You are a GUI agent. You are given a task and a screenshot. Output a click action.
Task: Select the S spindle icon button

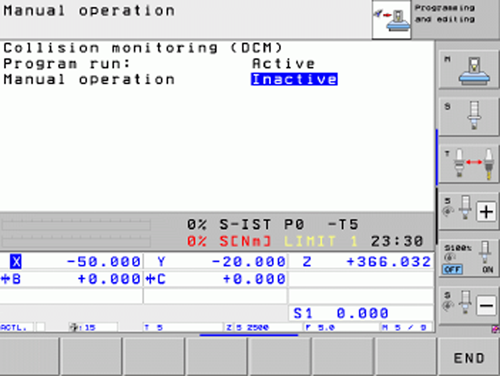(x=469, y=116)
